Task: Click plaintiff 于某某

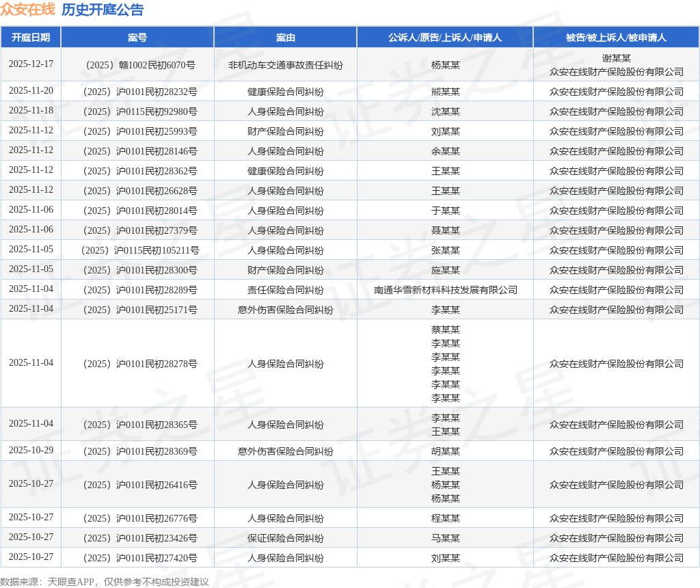Action: pyautogui.click(x=446, y=211)
